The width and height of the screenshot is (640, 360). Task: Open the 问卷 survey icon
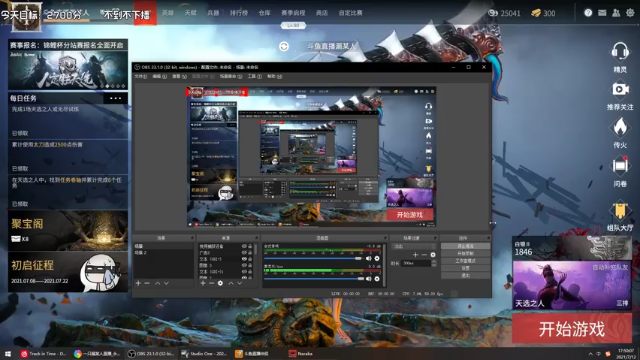tap(620, 166)
